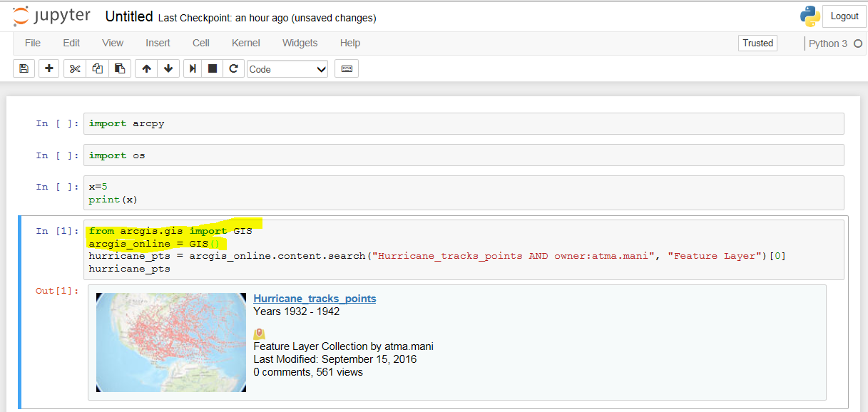The image size is (868, 412).
Task: Click the kernel idle indicator circle
Action: (x=858, y=43)
